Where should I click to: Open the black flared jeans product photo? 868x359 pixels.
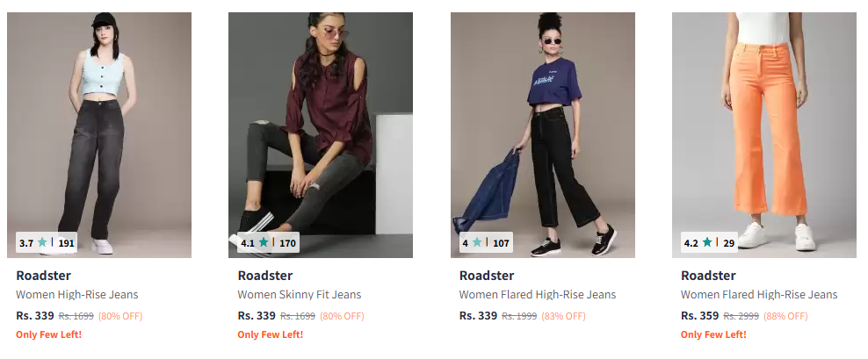pos(543,135)
